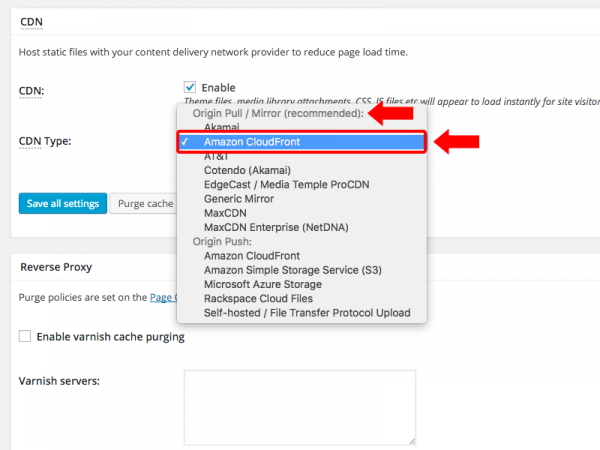Click the Purge cache button

144,204
